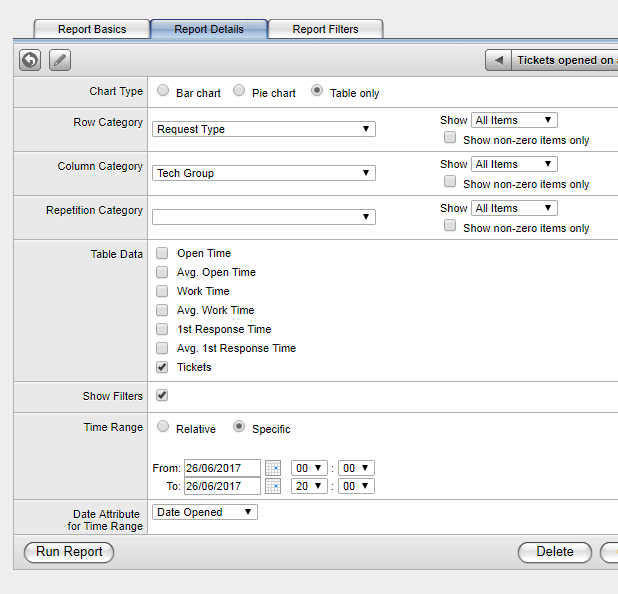Click the Tickets opened on report title
The width and height of the screenshot is (618, 594).
[565, 60]
